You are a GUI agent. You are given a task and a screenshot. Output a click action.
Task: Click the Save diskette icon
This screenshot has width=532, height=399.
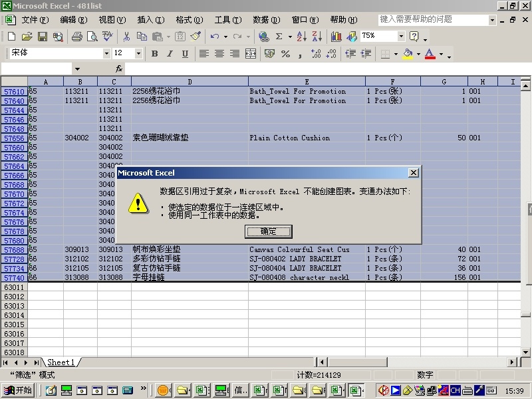pyautogui.click(x=43, y=37)
